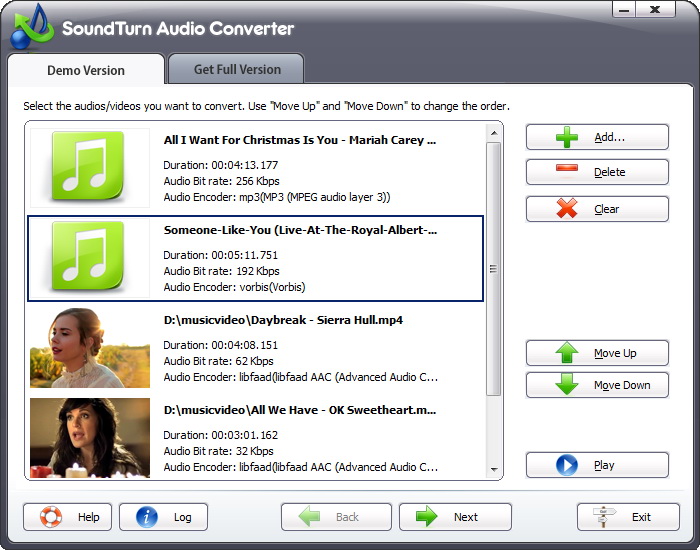Image resolution: width=700 pixels, height=550 pixels.
Task: Click text 'Audio Encoder: vorbis(Vorbis)'
Action: (234, 287)
